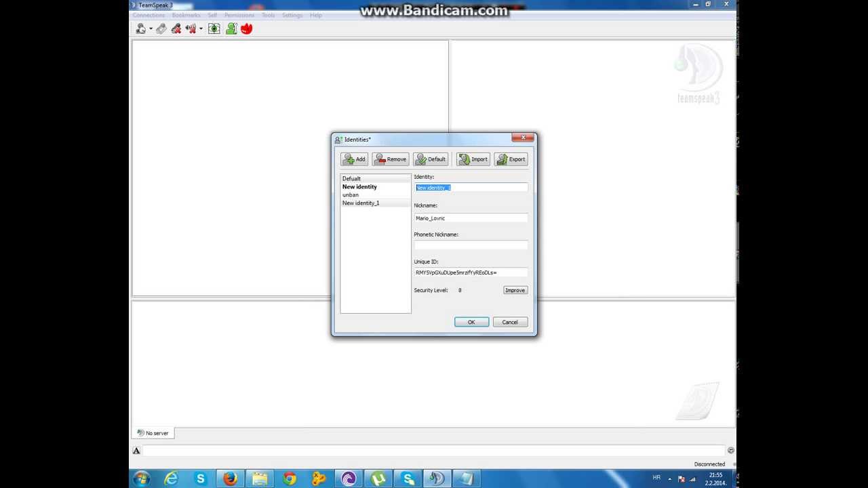Click the grey disconnect plug toolbar icon
Viewport: 868px width, 488px height.
click(x=161, y=28)
